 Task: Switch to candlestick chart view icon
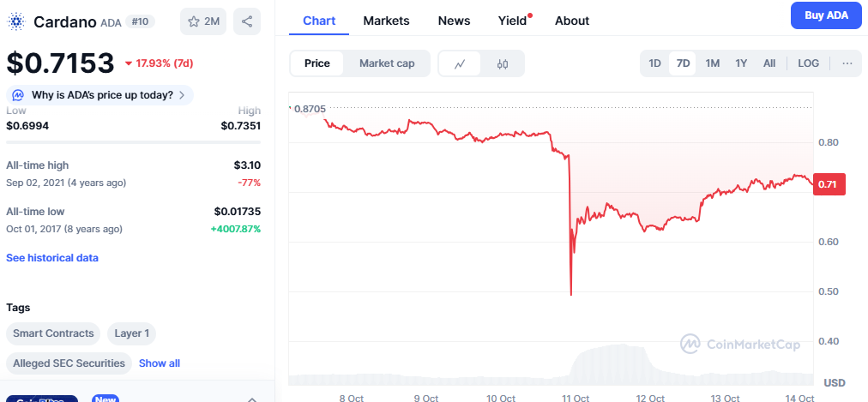tap(503, 63)
